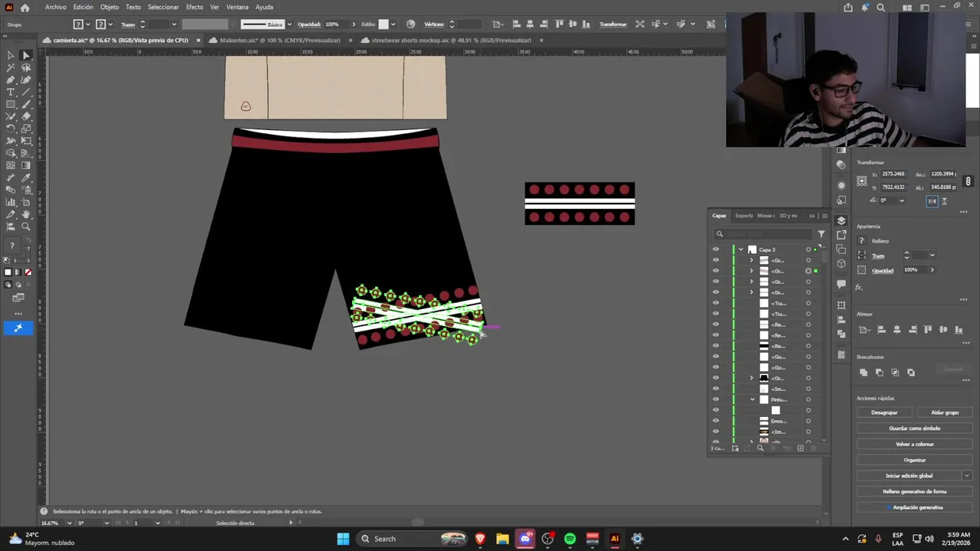
Task: Open the Ventana menu
Action: tap(237, 7)
